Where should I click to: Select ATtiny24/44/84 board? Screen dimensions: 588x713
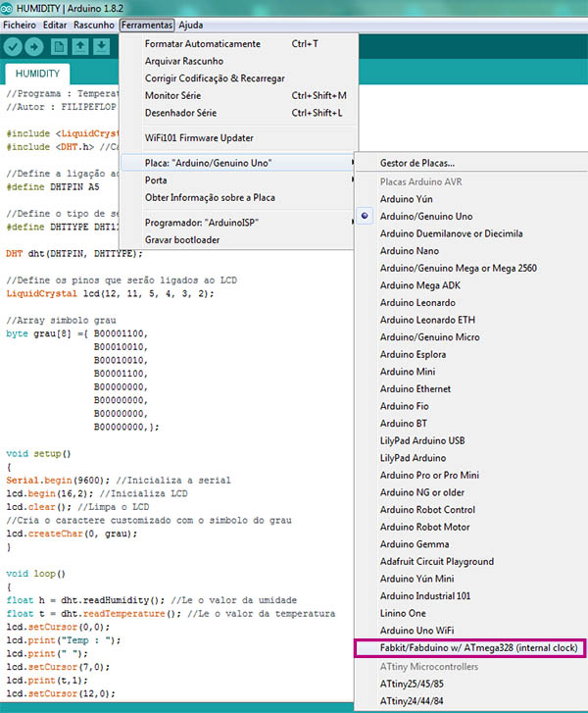point(470,701)
